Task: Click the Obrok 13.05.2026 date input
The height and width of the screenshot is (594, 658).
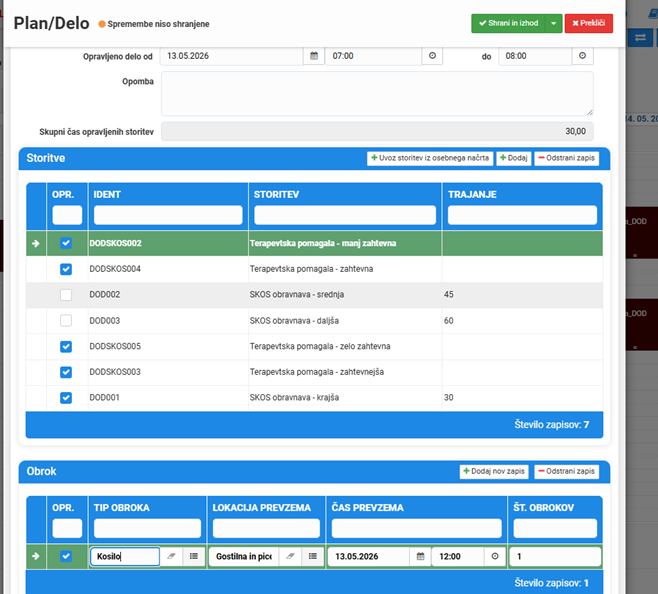Action: click(x=368, y=556)
